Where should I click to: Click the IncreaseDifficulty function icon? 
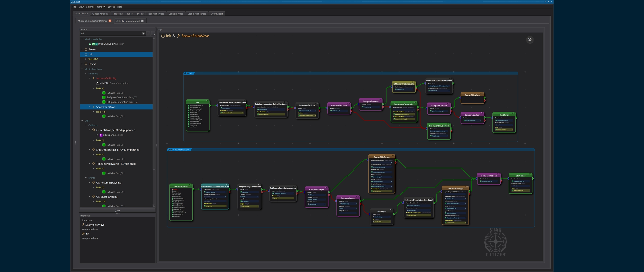point(93,78)
